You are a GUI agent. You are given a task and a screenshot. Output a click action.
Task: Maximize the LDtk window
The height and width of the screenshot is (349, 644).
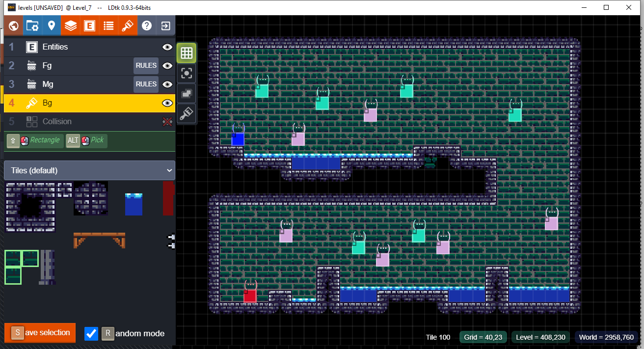(606, 7)
